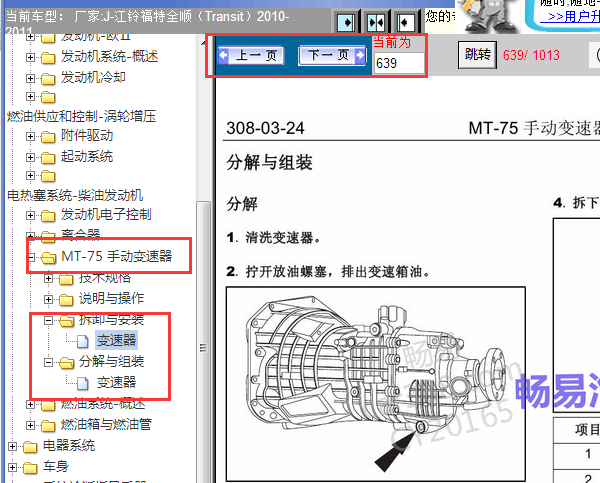Viewport: 600px width, 483px height.
Task: Click the MT-75 手动变速器 open folder icon
Action: [49, 257]
